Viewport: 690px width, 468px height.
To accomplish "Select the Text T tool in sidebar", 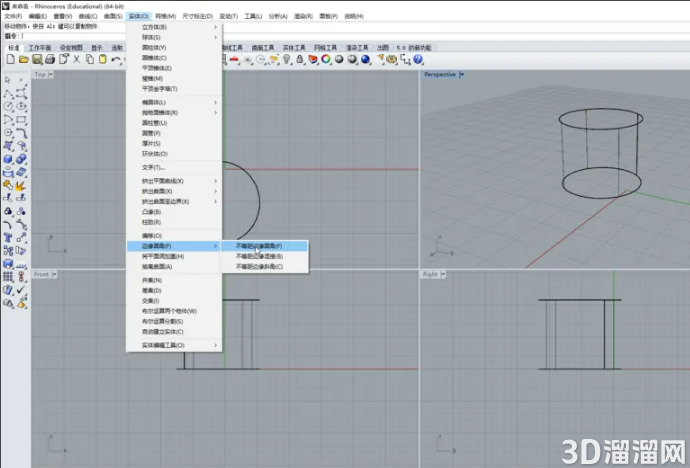I will point(8,238).
